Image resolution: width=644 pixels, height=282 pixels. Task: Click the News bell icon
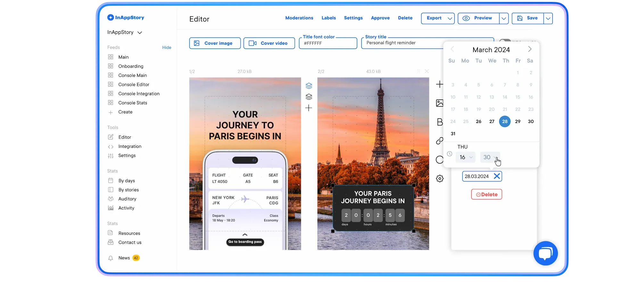(x=111, y=258)
